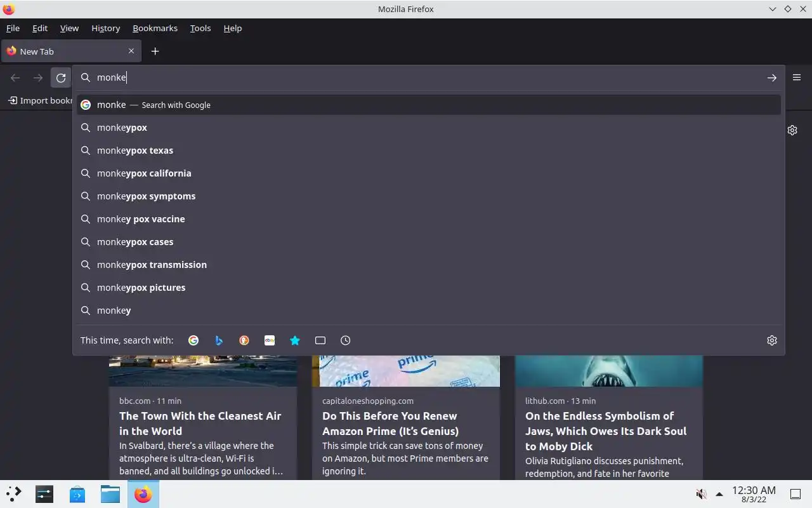Open the Bookmarks menu
This screenshot has width=812, height=508.
click(x=155, y=28)
